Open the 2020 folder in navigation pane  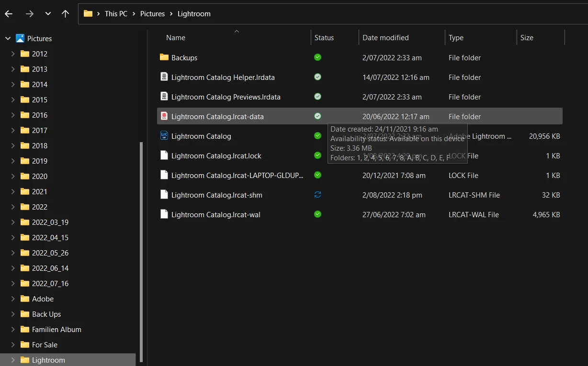pyautogui.click(x=39, y=177)
